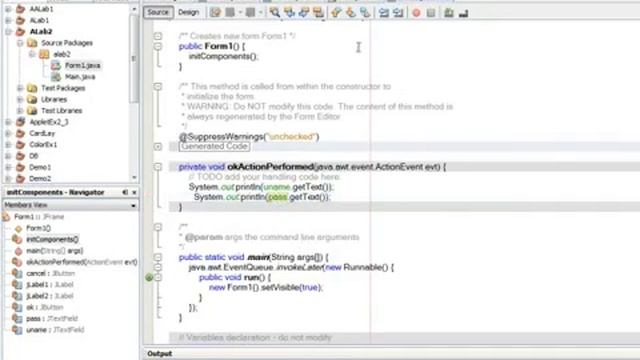Screen dimensions: 640x360
Task: Expand the Test Packages node
Action: coord(20,88)
